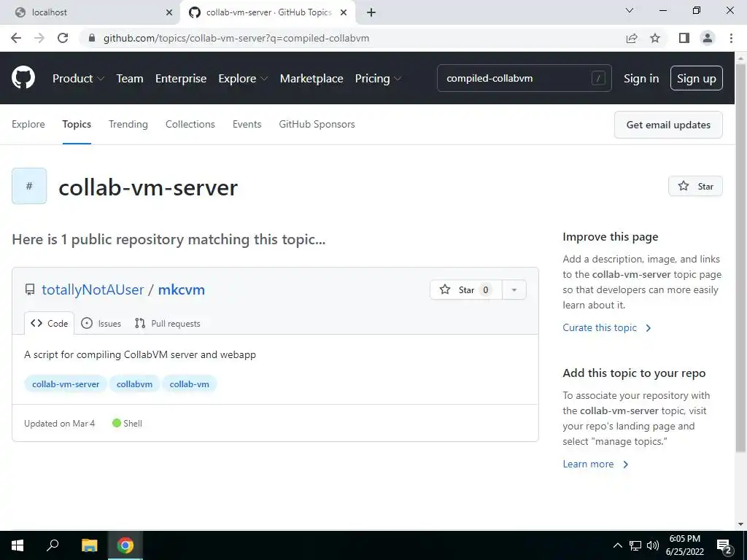Click the Chrome taskbar icon
Screen dimensions: 747x560
[x=125, y=545]
